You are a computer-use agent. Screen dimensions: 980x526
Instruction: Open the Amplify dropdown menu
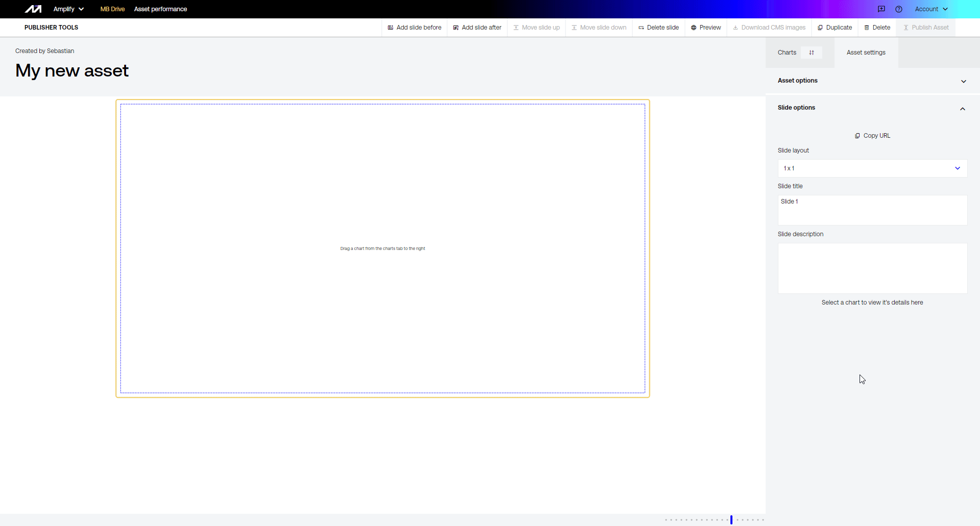pyautogui.click(x=68, y=9)
